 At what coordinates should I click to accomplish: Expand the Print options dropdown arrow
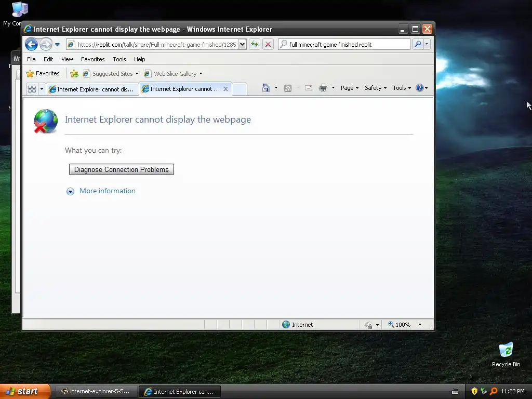(x=333, y=88)
